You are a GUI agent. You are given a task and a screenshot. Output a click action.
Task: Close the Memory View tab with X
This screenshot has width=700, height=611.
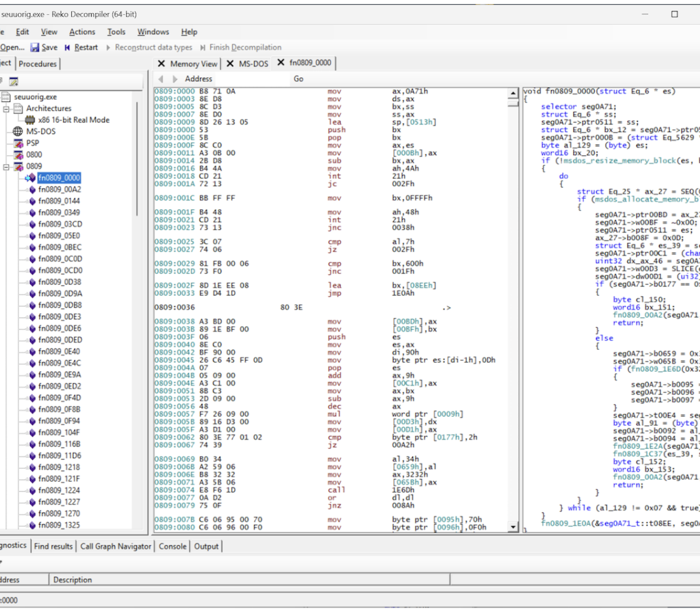click(x=161, y=64)
